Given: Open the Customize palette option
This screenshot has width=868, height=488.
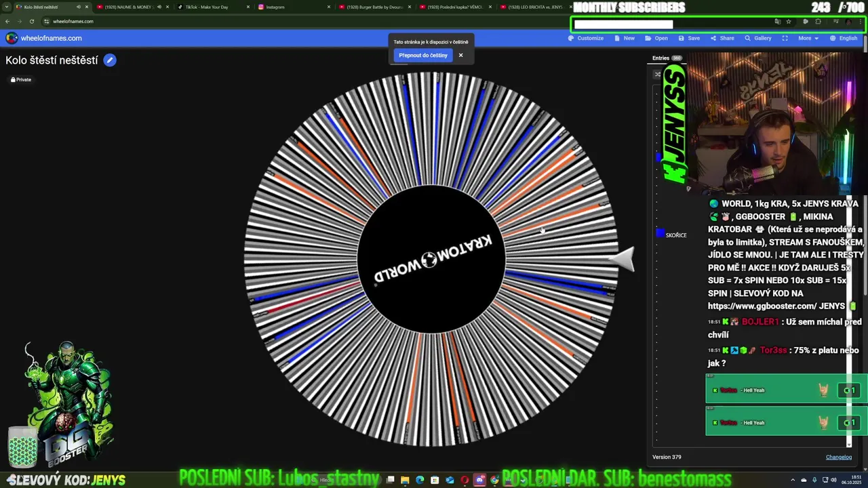Looking at the screenshot, I should pos(586,38).
